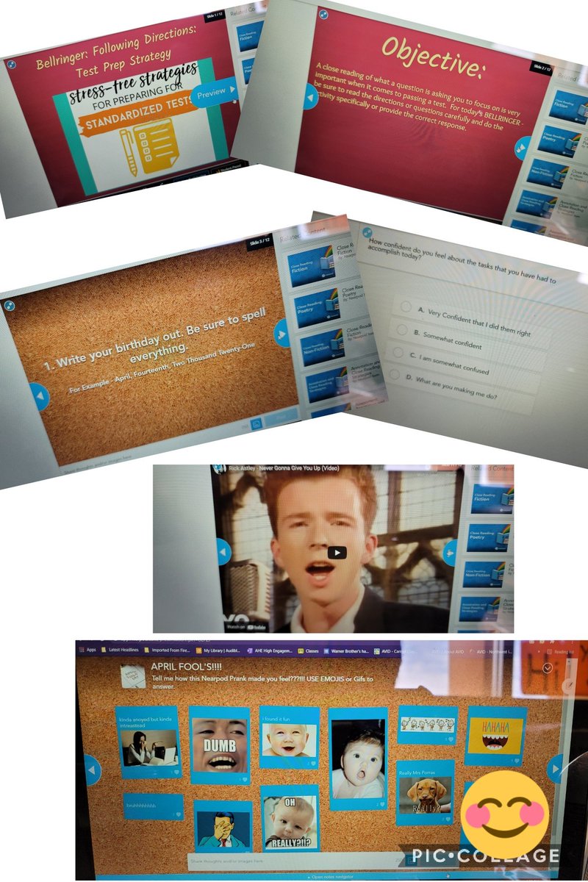Open the My Library | Audibl... bookmark
588x882 pixels.
220,650
